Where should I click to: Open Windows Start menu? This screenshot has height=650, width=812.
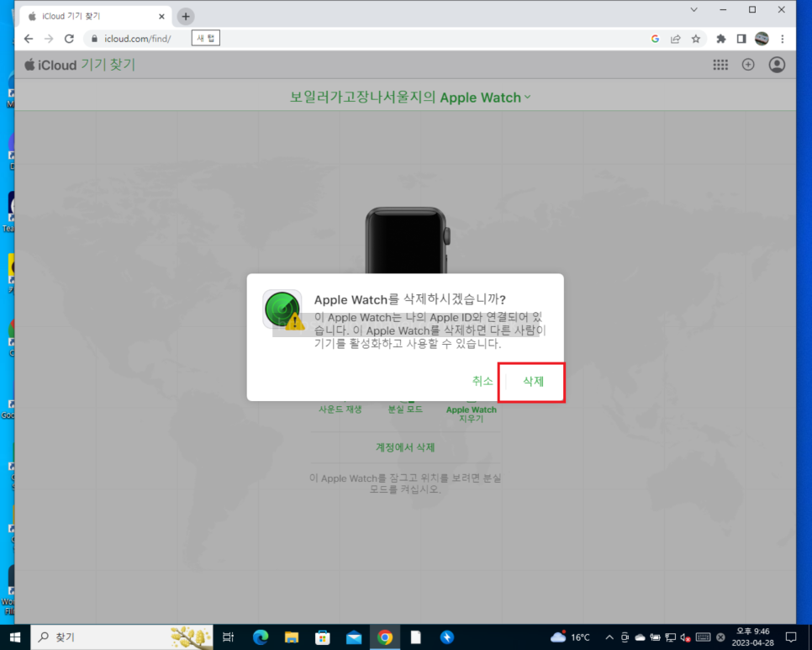(14, 637)
